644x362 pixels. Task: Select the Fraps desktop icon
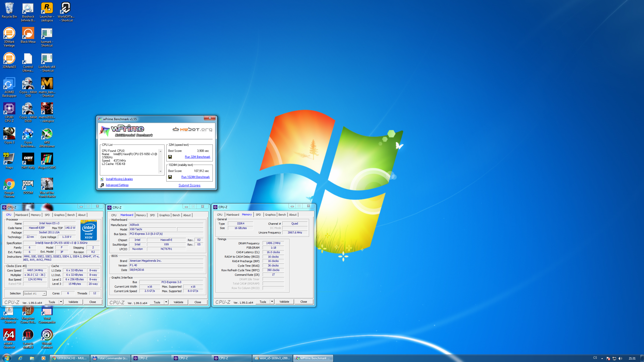[9, 161]
